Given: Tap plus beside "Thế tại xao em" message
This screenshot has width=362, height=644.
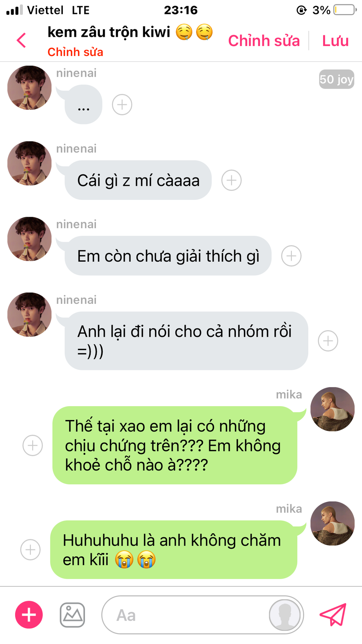Looking at the screenshot, I should point(33,445).
